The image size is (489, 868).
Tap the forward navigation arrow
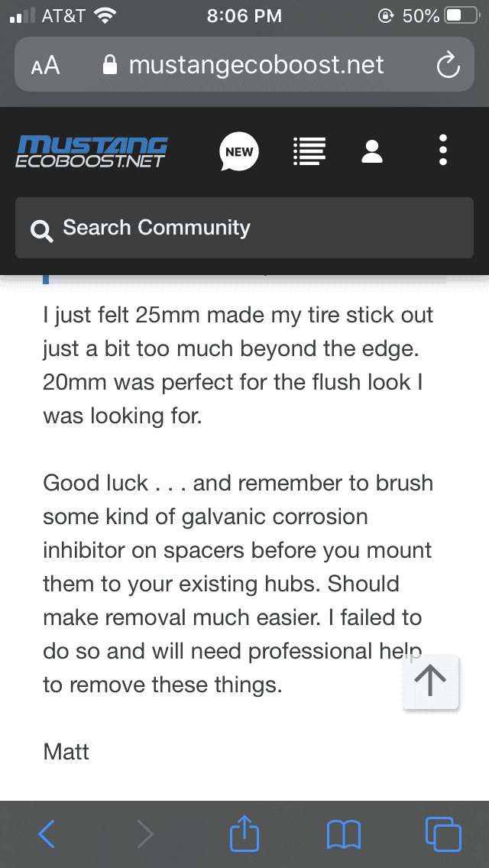coord(145,834)
